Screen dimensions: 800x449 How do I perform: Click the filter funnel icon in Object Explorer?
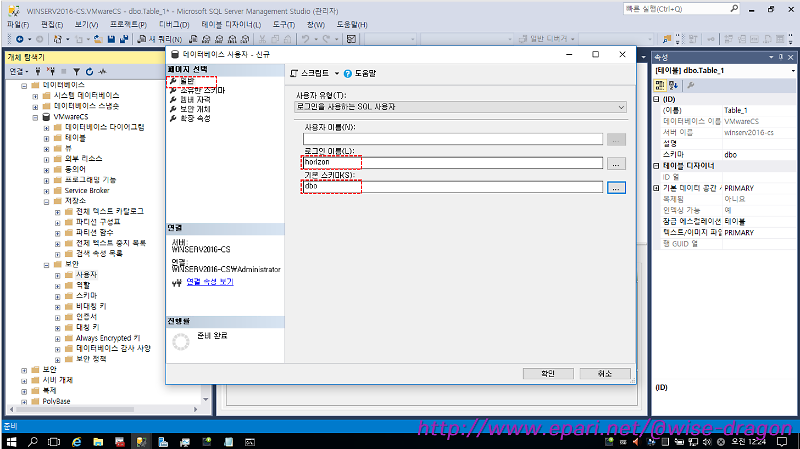pyautogui.click(x=77, y=71)
